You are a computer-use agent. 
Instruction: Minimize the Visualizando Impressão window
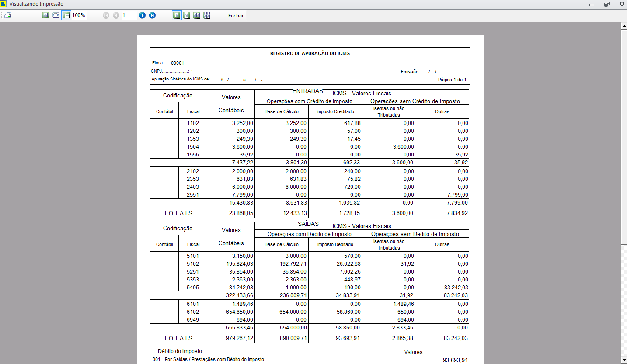coord(592,4)
